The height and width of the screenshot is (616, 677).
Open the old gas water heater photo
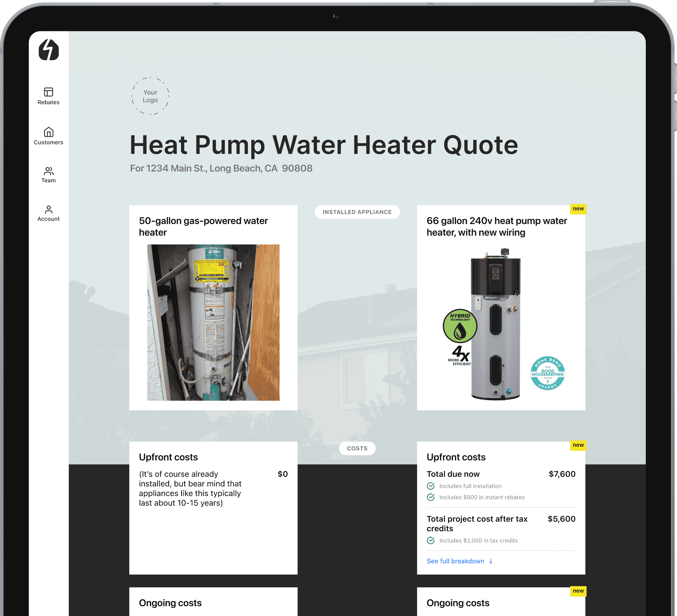coord(213,322)
